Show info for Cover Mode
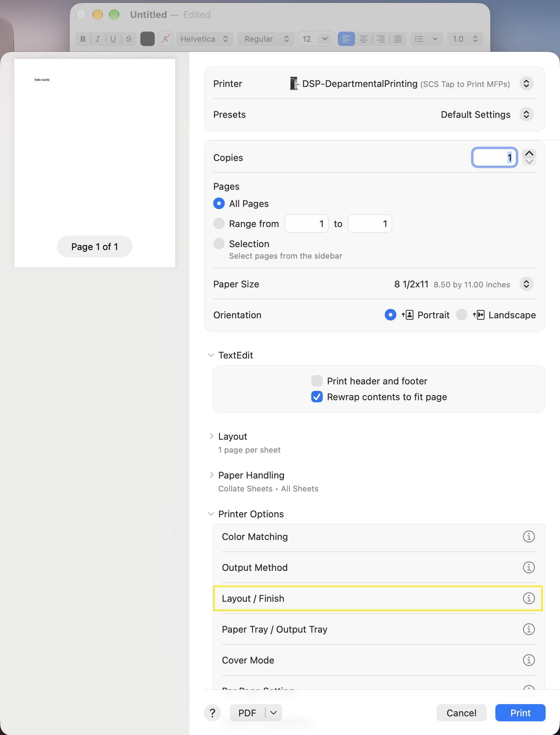This screenshot has width=560, height=735. 528,660
